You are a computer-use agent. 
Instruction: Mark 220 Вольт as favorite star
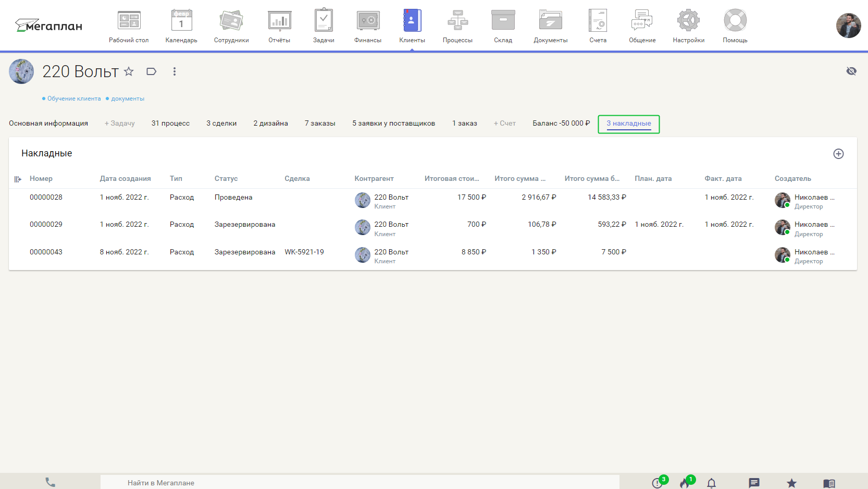[x=129, y=71]
